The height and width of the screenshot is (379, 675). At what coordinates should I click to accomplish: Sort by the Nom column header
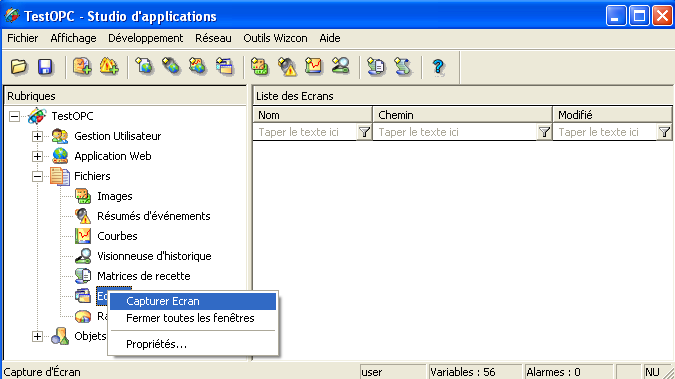coord(313,115)
